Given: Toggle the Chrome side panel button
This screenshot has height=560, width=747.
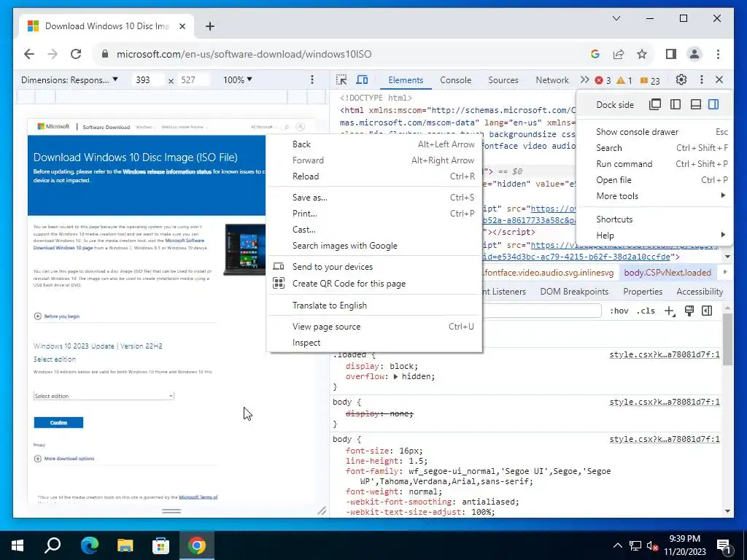Looking at the screenshot, I should coord(671,54).
